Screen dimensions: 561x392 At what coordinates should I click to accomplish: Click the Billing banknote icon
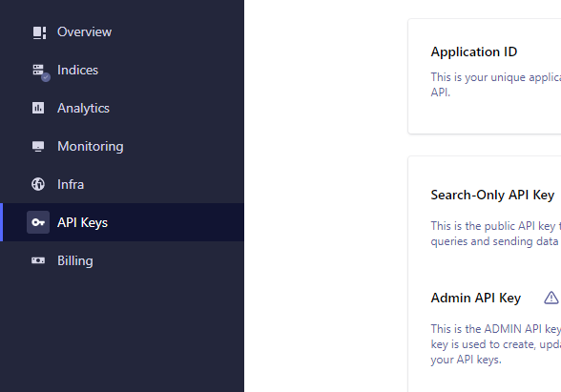[x=38, y=260]
